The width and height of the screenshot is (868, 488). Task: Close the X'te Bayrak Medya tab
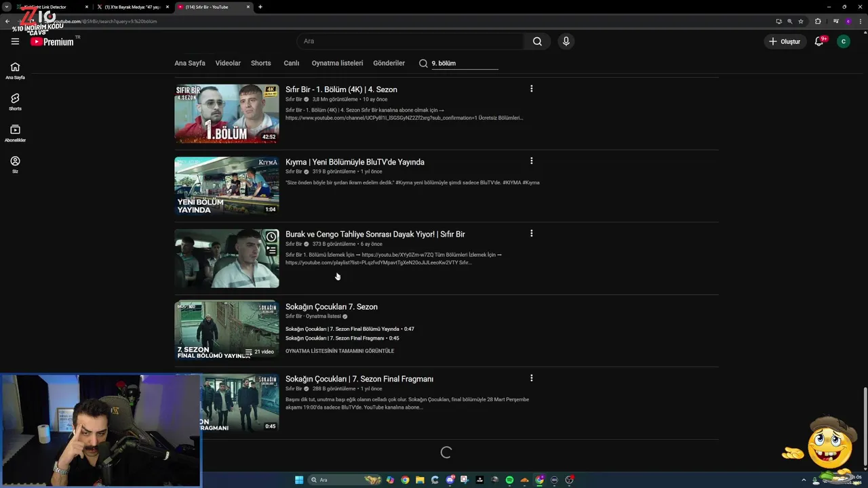click(167, 7)
